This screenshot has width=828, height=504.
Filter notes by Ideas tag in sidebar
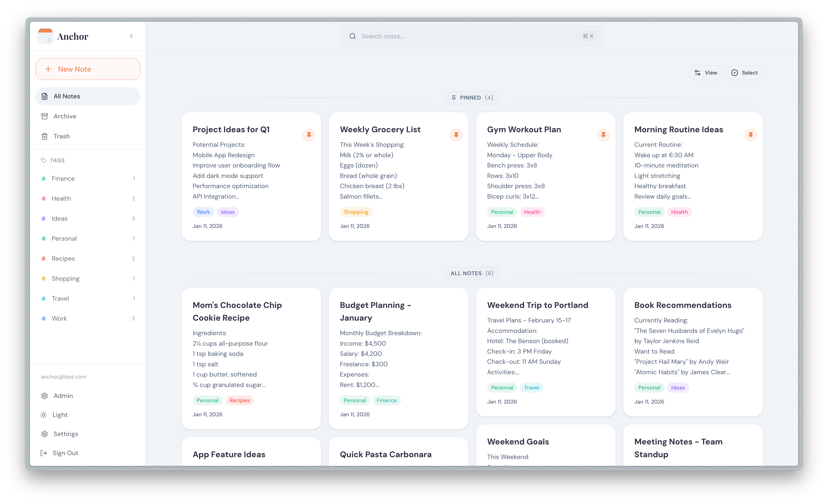[x=88, y=218]
